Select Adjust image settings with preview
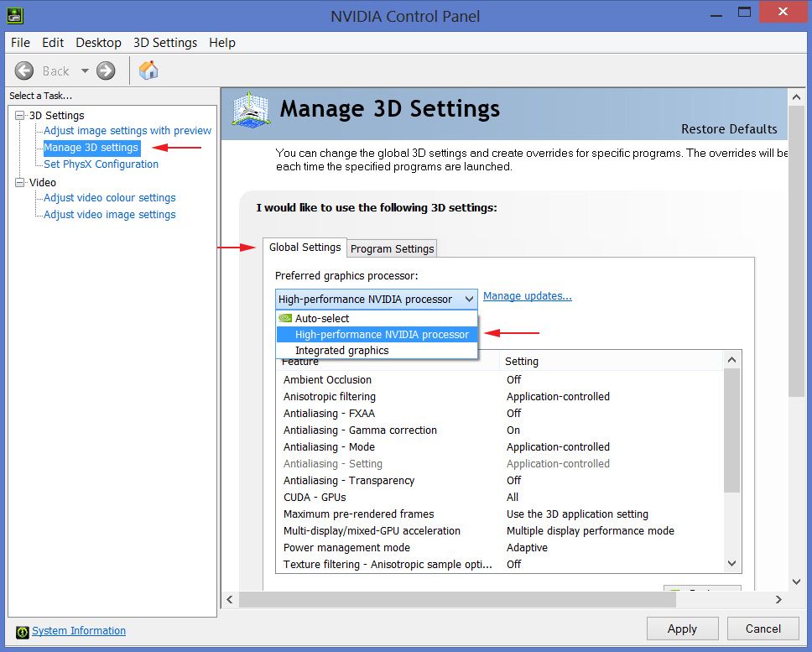812x652 pixels. [128, 131]
